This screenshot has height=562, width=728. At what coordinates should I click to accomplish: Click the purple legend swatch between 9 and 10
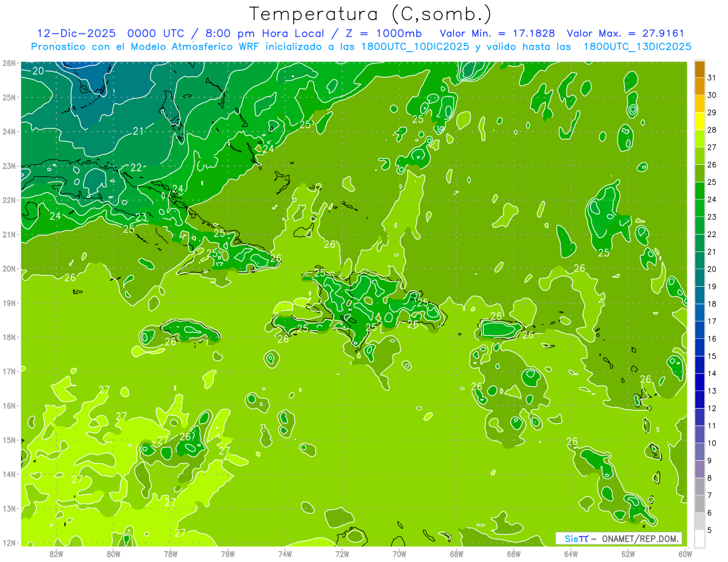(699, 451)
